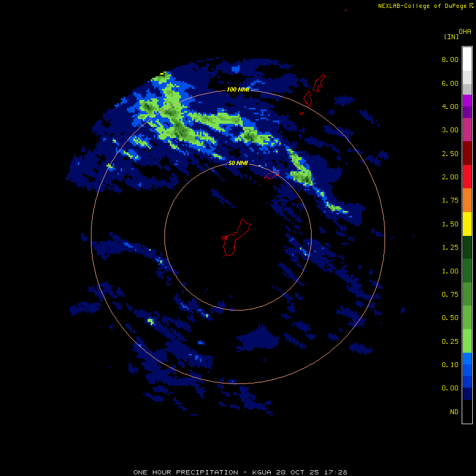476x476 pixels.
Task: Select the white 8.00 inch legend swatch
Action: 467,59
